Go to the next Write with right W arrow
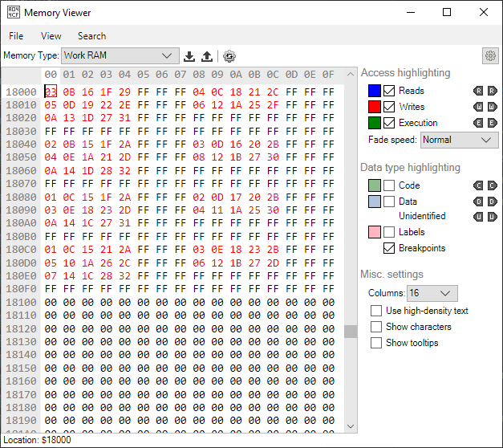This screenshot has height=448, width=503. (492, 107)
